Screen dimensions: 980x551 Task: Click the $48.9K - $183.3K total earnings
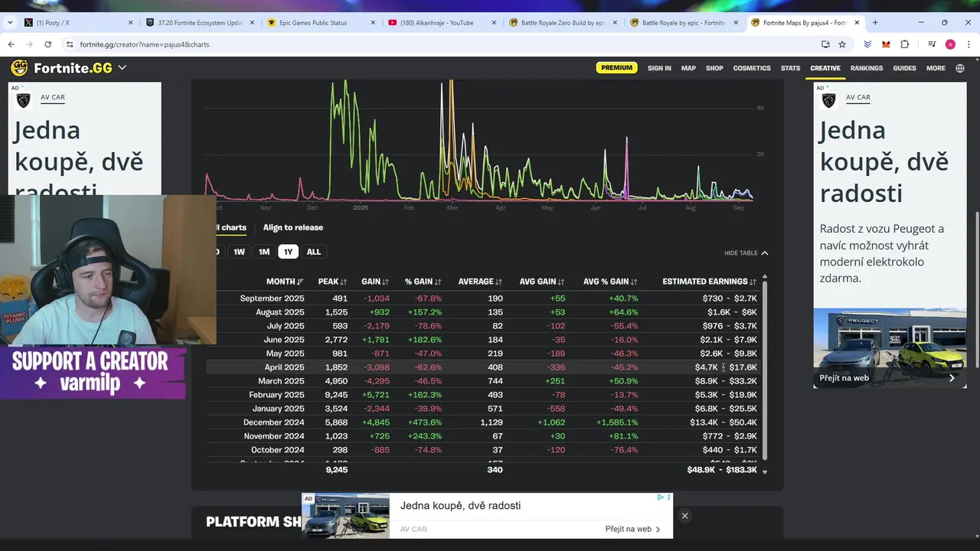pos(722,470)
